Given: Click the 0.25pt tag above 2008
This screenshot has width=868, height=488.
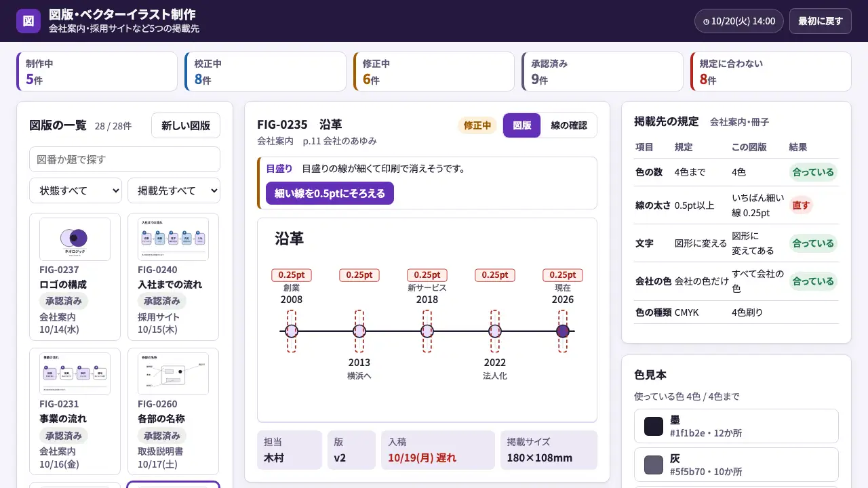Looking at the screenshot, I should [x=292, y=275].
